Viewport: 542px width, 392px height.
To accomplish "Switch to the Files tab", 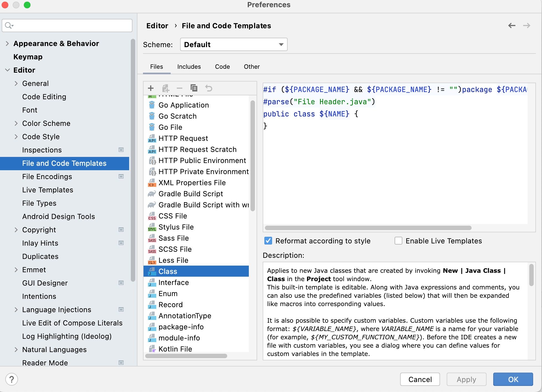I will [x=157, y=67].
